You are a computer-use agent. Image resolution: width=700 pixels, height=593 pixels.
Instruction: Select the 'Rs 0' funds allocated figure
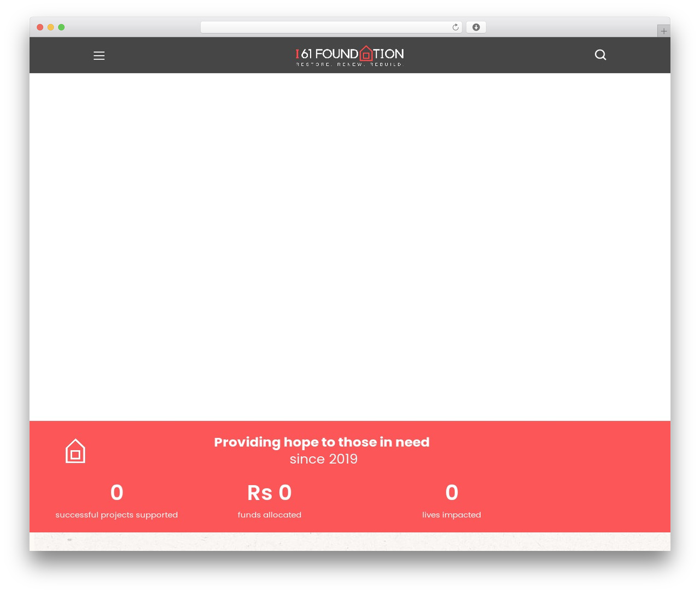[270, 493]
